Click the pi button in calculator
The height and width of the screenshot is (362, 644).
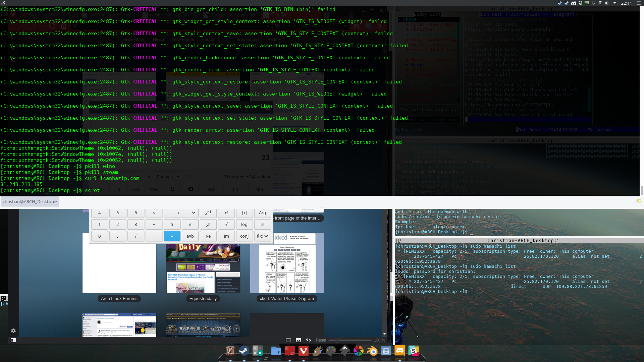click(x=172, y=225)
